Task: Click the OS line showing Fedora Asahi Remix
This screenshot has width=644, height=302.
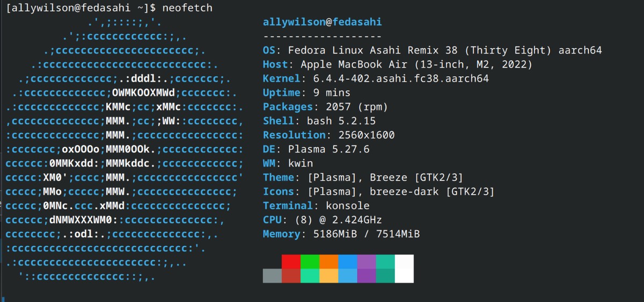Action: pos(432,50)
